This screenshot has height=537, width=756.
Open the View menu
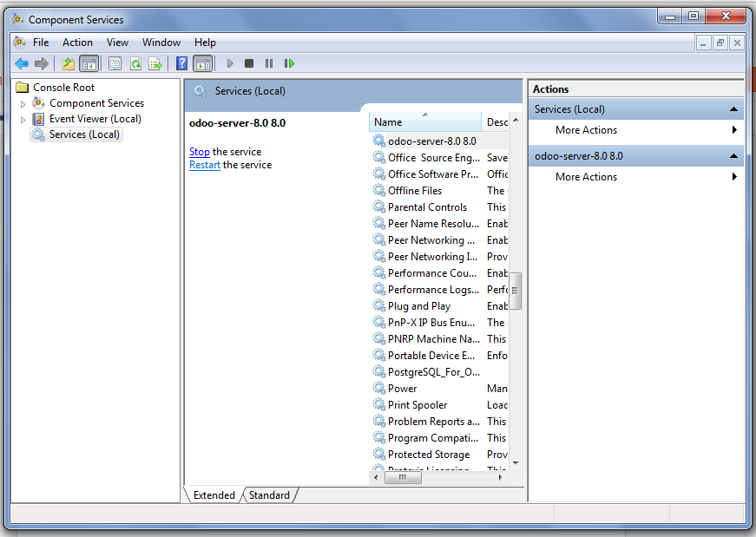[x=117, y=43]
